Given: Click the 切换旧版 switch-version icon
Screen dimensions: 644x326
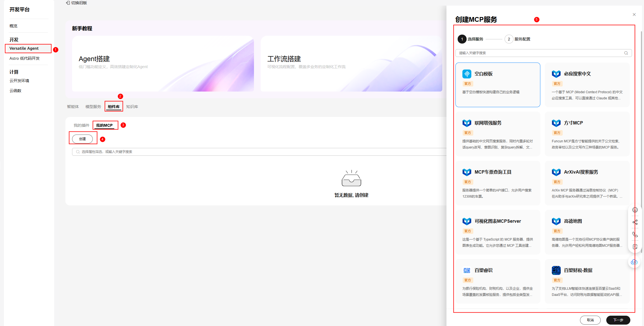Looking at the screenshot, I should click(x=68, y=3).
